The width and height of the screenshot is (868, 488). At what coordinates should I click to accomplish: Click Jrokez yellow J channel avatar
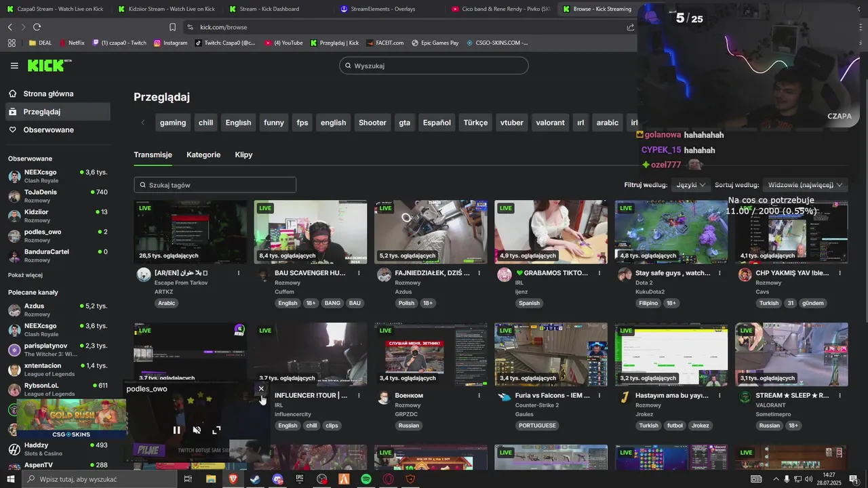[x=625, y=397]
